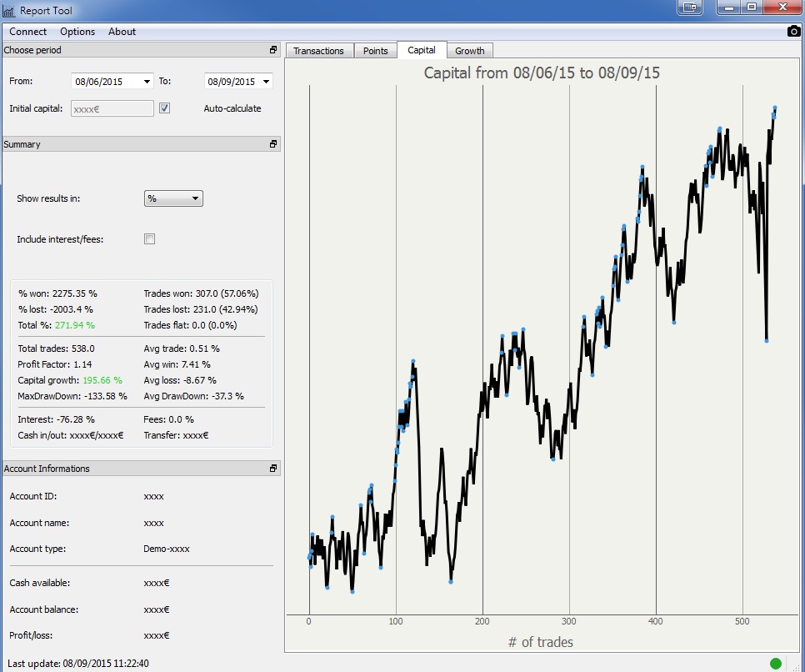Select the Capital tab
This screenshot has height=672, width=805.
pos(422,50)
